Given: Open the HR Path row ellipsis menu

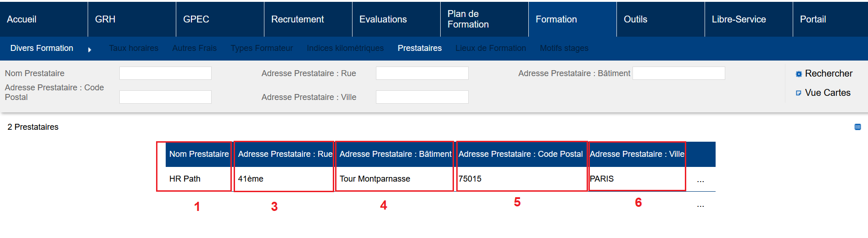Looking at the screenshot, I should [700, 180].
